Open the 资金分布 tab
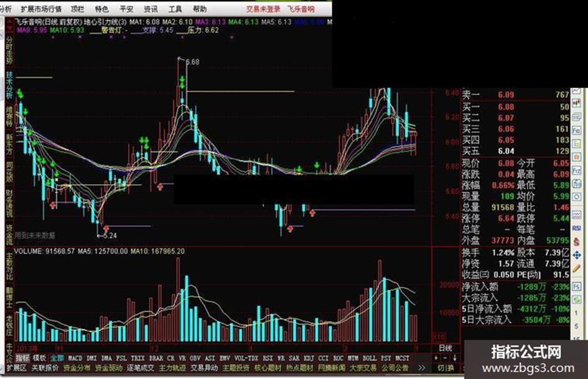This screenshot has width=588, height=379. click(x=77, y=368)
